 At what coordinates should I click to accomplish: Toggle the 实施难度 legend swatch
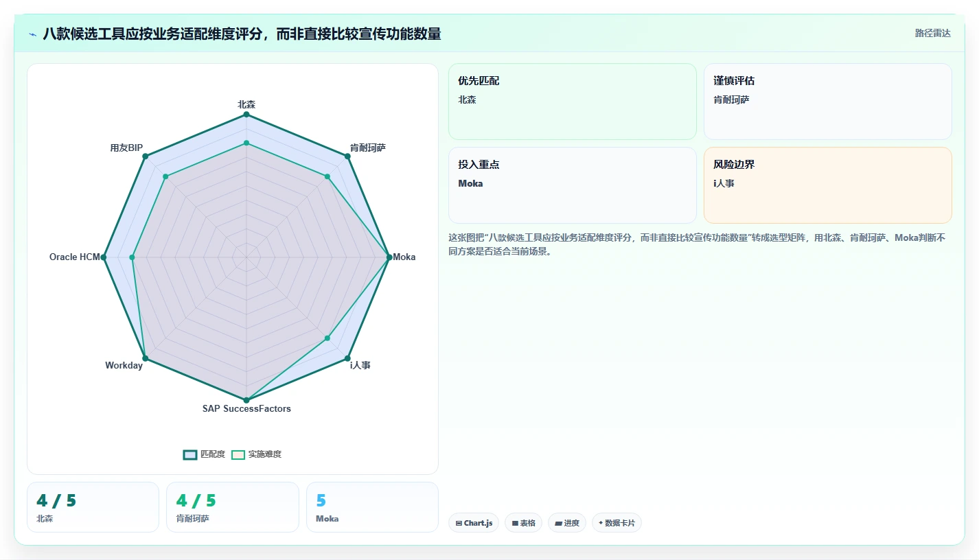click(238, 454)
